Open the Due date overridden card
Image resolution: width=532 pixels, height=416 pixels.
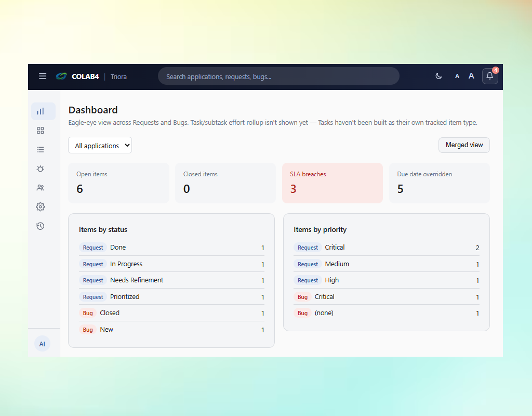pos(440,183)
